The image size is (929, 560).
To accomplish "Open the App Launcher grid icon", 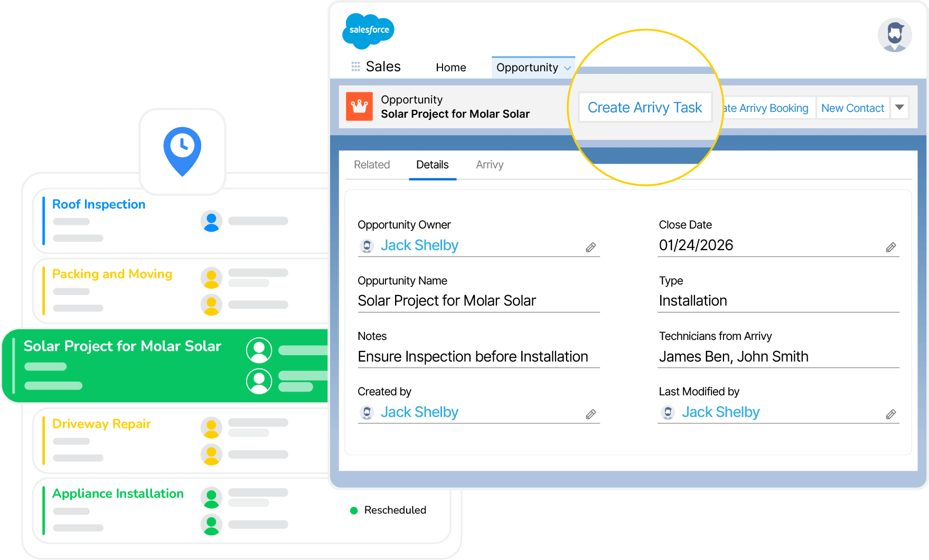I will [x=355, y=66].
